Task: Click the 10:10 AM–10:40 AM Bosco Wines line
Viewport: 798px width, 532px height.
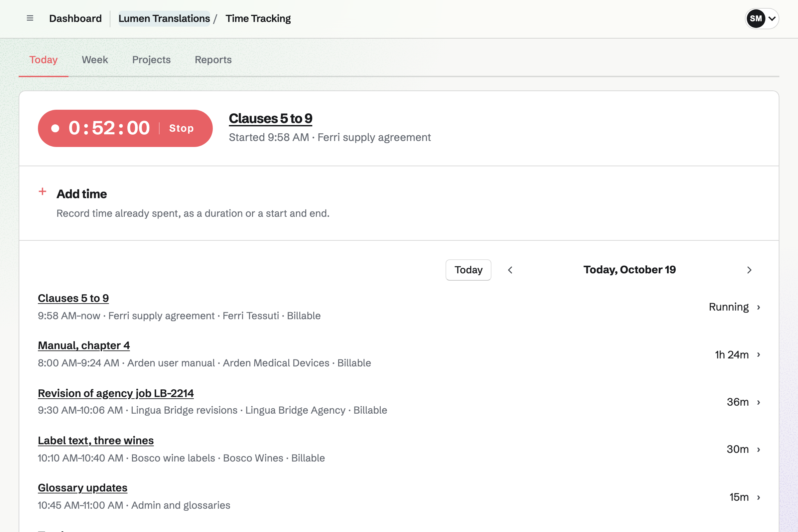Action: 181,458
